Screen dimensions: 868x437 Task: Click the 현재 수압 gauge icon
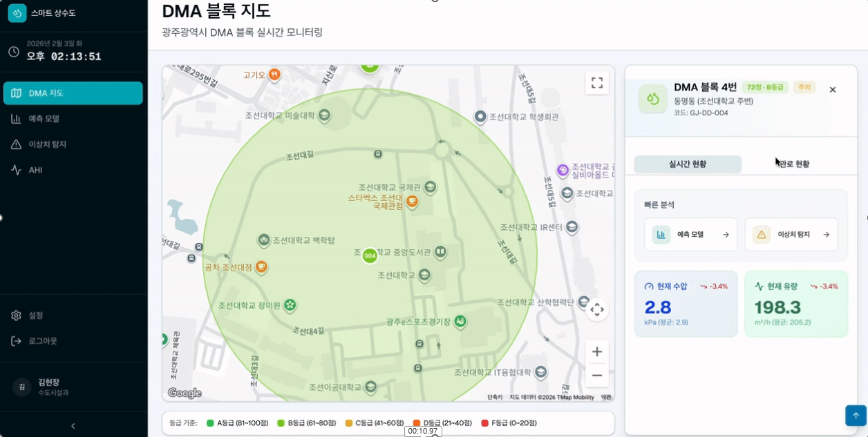pyautogui.click(x=649, y=287)
